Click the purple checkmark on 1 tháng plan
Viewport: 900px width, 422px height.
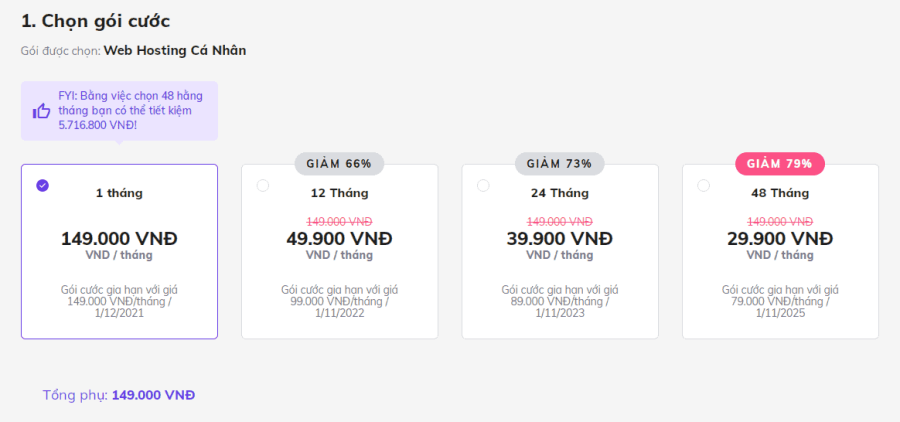pyautogui.click(x=42, y=185)
